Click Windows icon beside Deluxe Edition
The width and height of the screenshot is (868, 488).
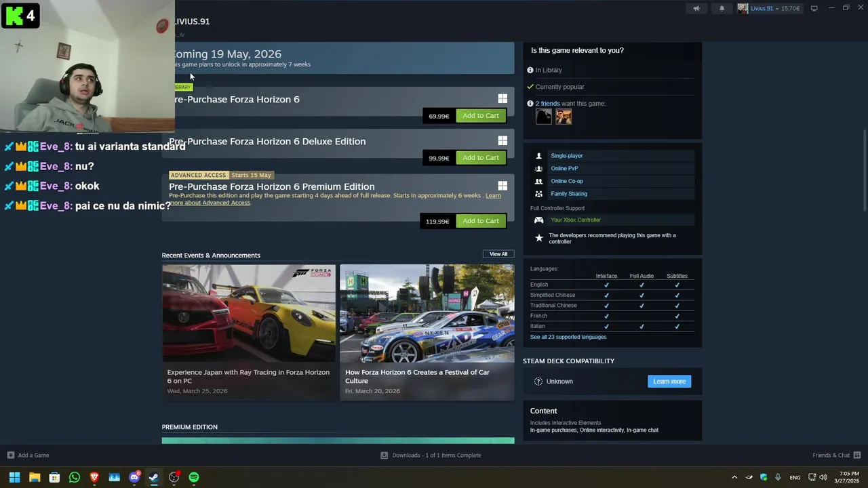pos(502,141)
